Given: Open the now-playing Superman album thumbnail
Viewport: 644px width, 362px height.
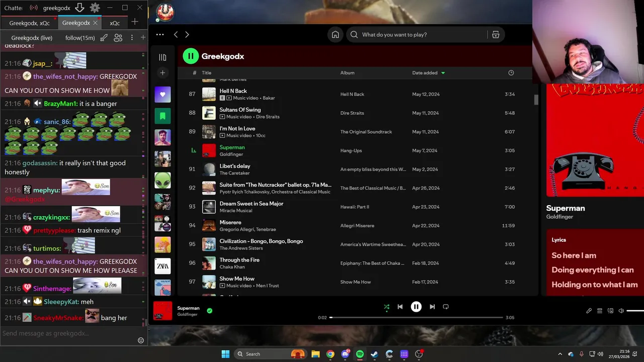Looking at the screenshot, I should (x=163, y=311).
